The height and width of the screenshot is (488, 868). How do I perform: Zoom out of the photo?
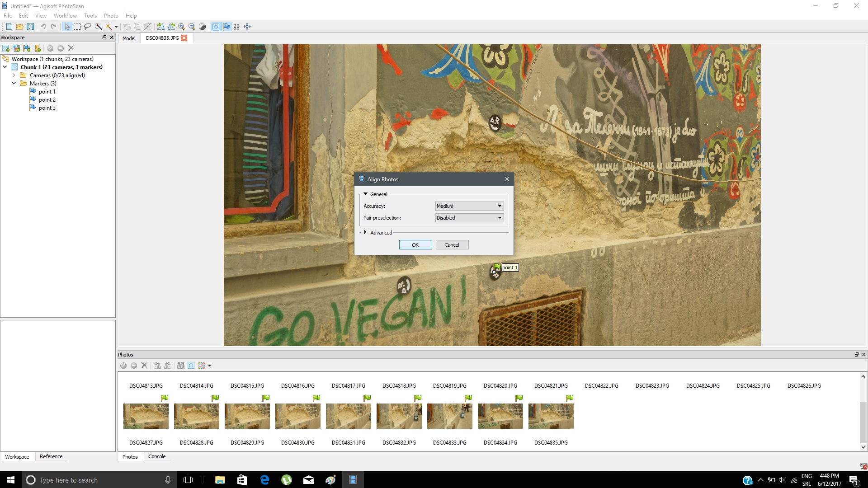pos(192,27)
